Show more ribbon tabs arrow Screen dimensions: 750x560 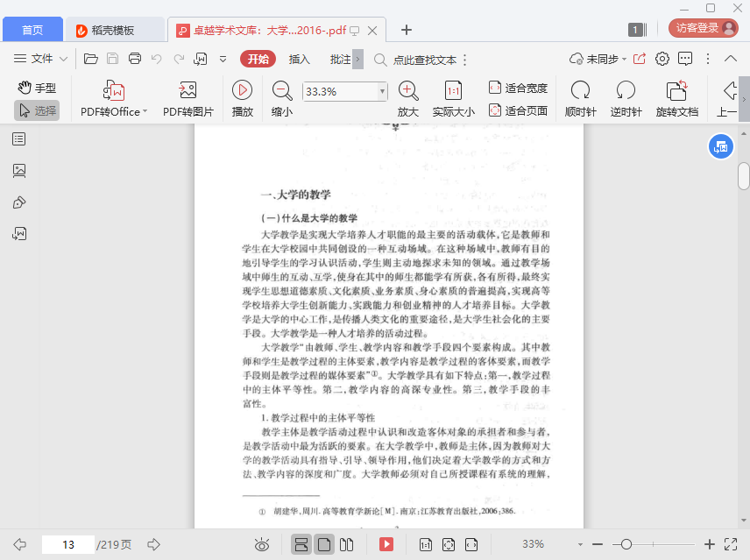point(357,60)
